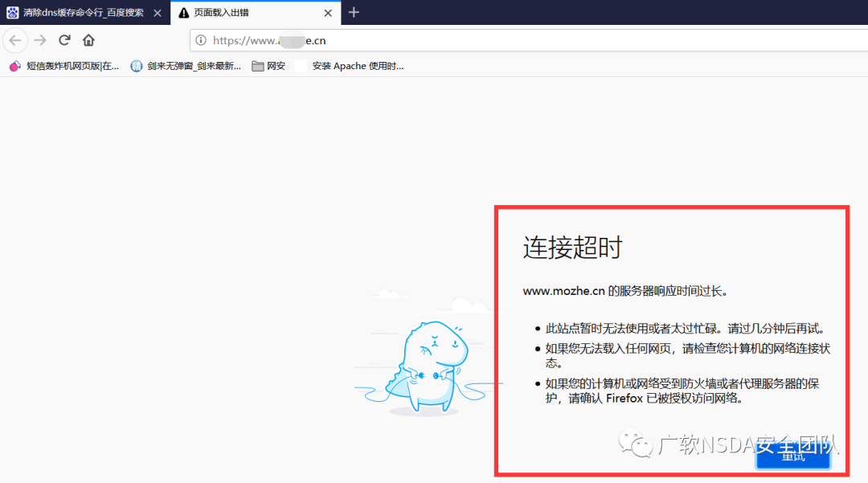Open the 短信轰炸机网页版 bookmark
This screenshot has height=483, width=868.
coord(64,66)
